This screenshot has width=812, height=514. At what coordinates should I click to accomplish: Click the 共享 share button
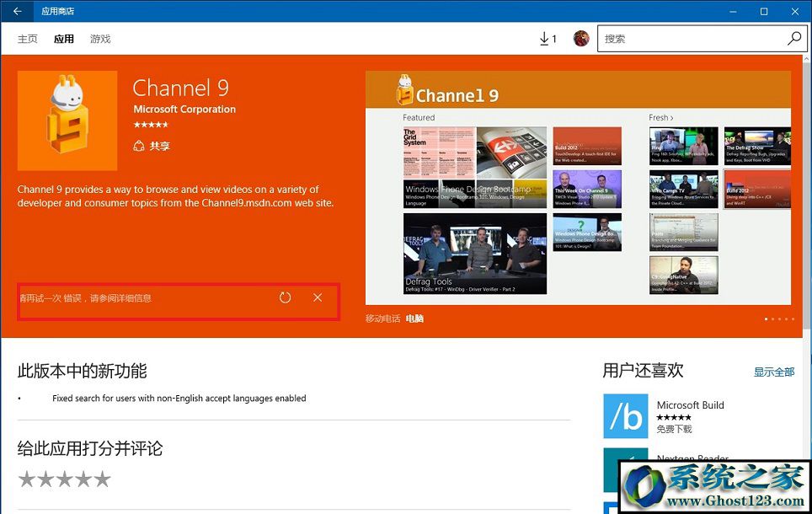point(152,146)
